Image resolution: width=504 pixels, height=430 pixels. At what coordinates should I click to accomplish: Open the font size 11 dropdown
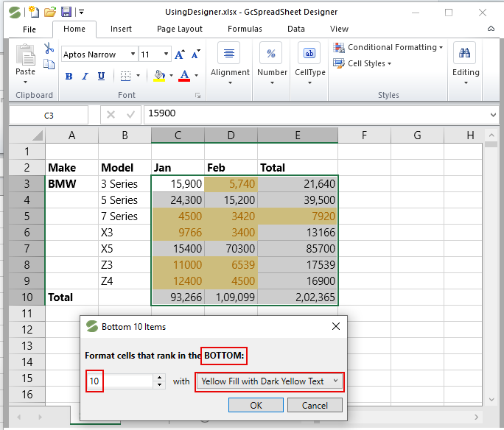coord(166,54)
